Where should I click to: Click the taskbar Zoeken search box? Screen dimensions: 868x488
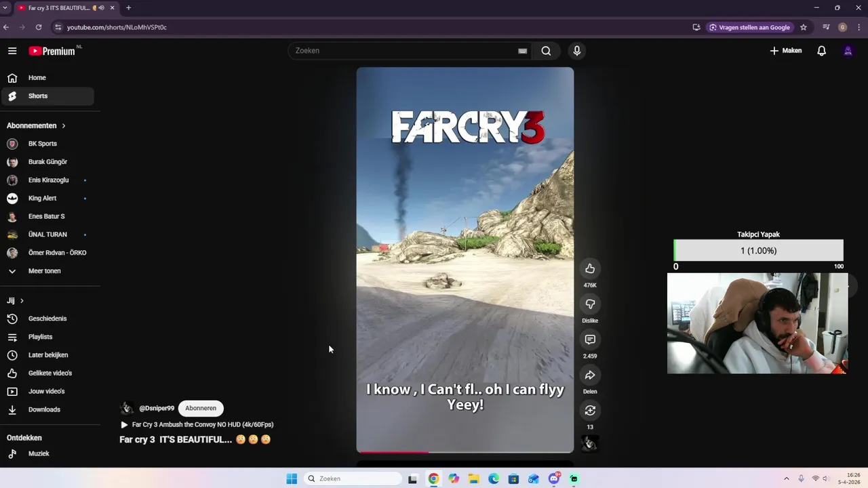[353, 479]
